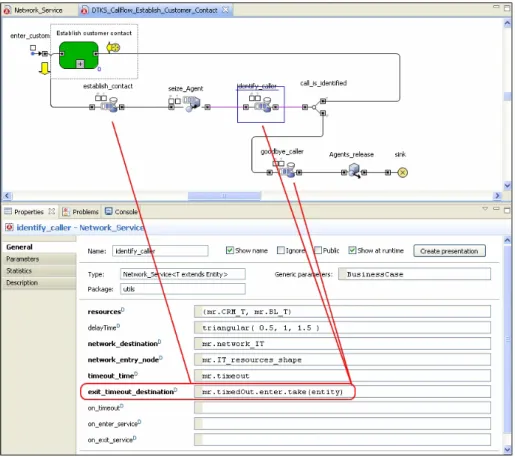This screenshot has width=515, height=457.
Task: Click the identify_caller properties header icon
Action: click(9, 227)
